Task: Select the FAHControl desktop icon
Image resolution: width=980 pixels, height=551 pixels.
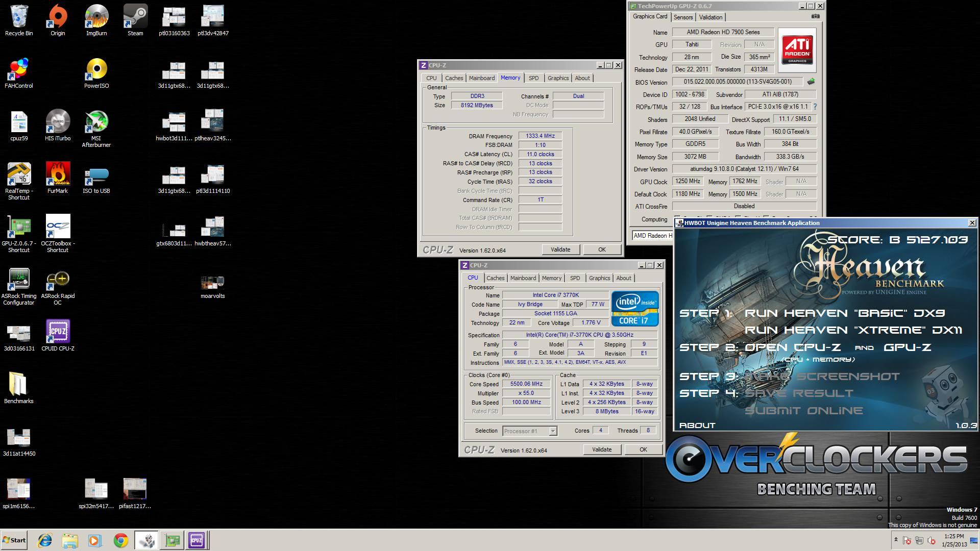Action: coord(19,73)
